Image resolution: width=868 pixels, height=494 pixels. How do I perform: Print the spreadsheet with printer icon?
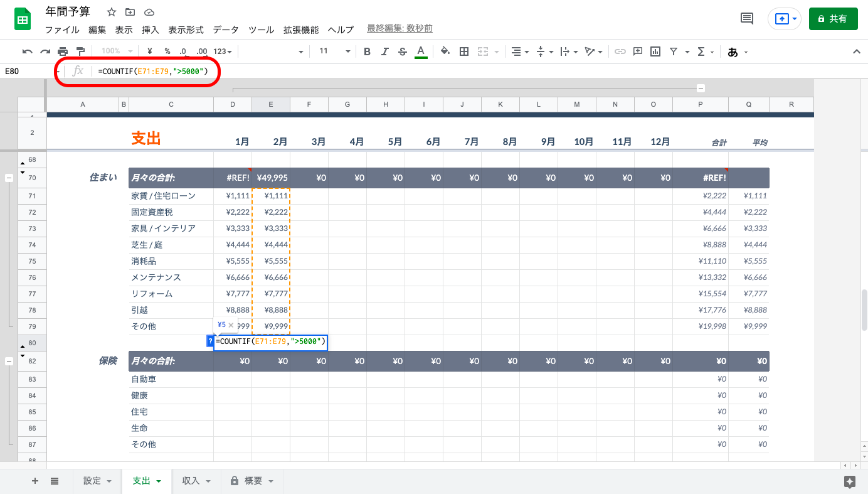click(x=63, y=51)
